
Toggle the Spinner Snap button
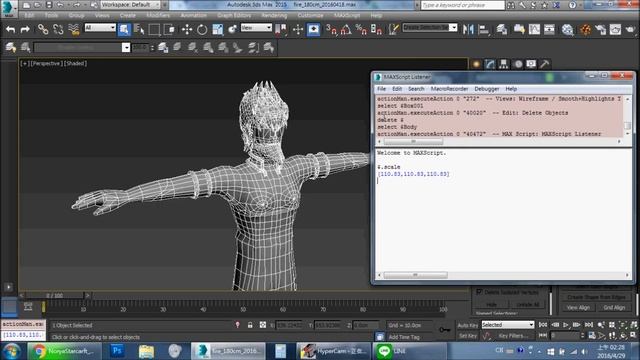376,29
